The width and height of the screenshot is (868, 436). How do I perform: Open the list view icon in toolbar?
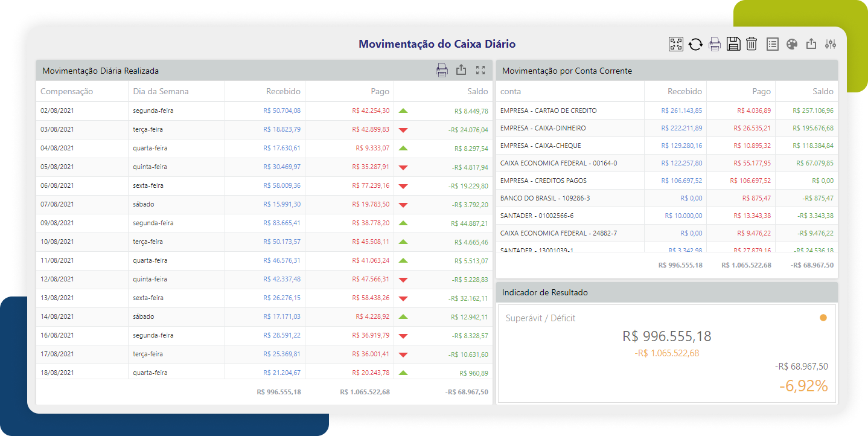[773, 44]
